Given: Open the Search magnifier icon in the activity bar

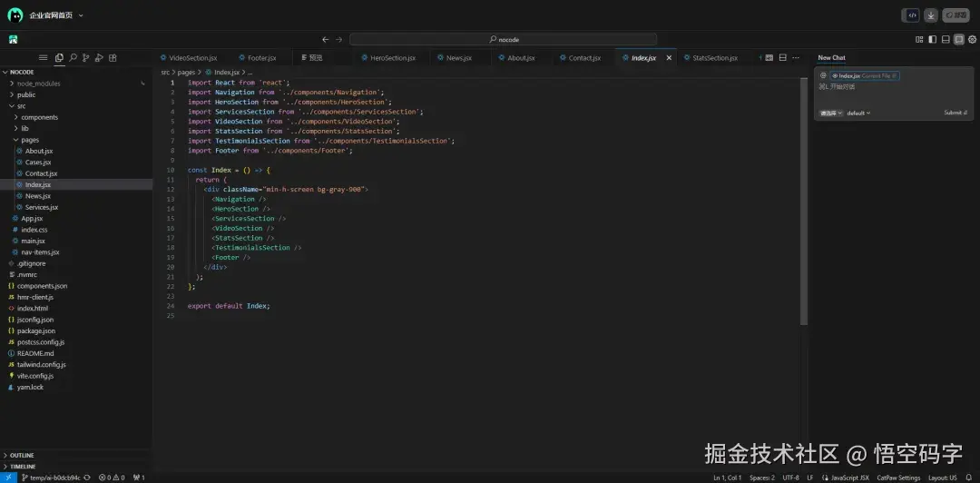Looking at the screenshot, I should [x=73, y=57].
